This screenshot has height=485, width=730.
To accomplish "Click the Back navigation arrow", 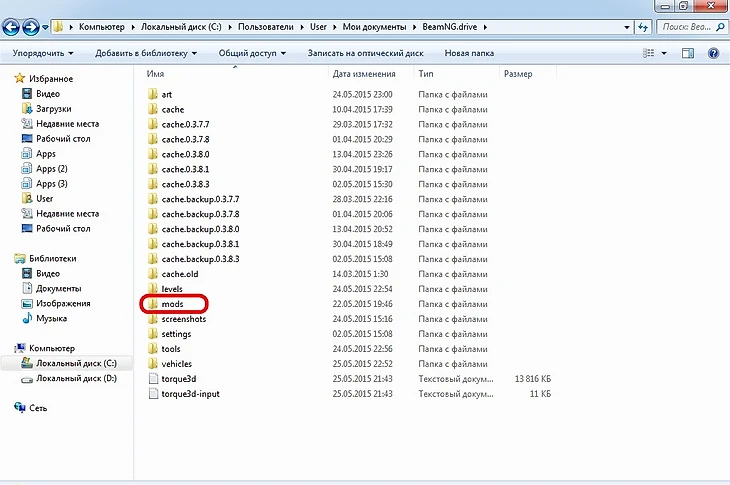I will (x=12, y=25).
